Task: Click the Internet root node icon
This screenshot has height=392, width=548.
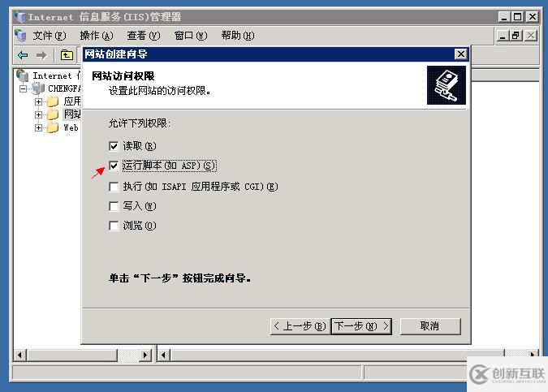Action: point(23,75)
